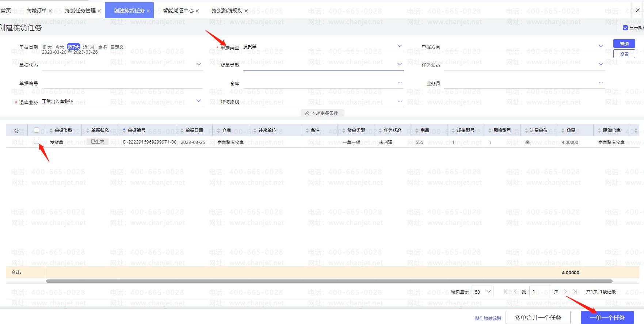Switch to the 创建拣货任务 tab
The image size is (644, 324).
[129, 11]
